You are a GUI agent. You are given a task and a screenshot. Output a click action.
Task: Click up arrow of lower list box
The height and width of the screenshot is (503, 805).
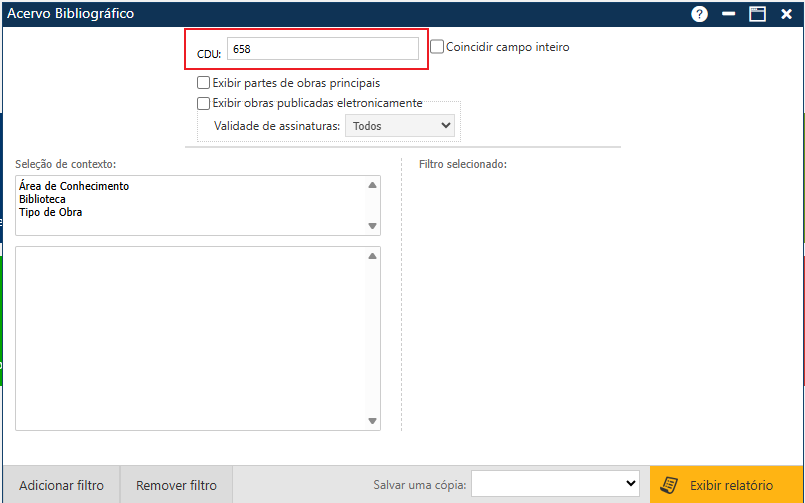372,257
